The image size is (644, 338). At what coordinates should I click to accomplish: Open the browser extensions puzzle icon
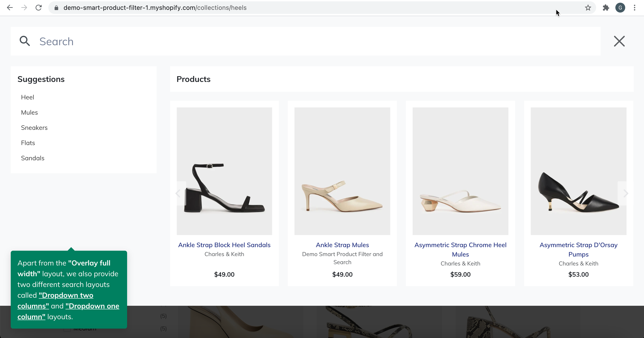click(606, 8)
